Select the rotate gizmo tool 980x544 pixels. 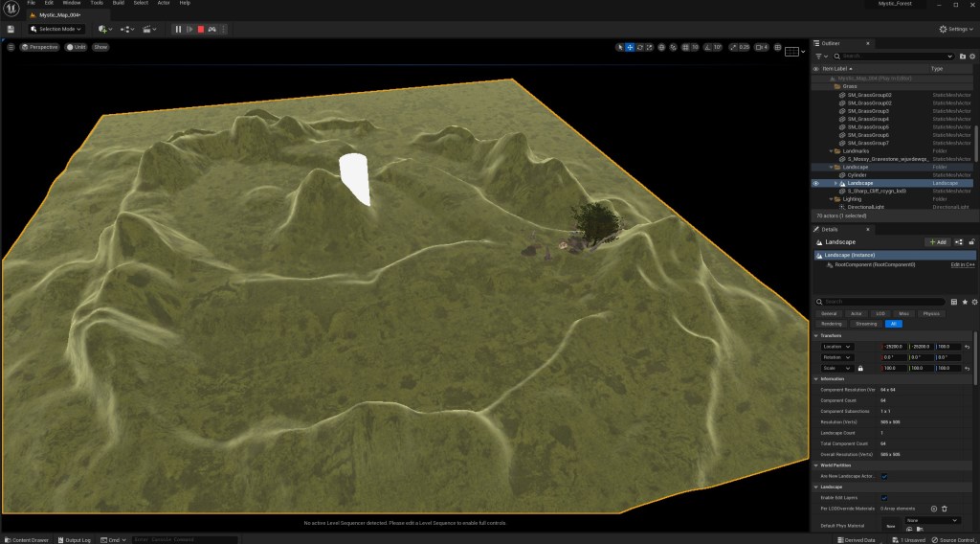pyautogui.click(x=640, y=47)
